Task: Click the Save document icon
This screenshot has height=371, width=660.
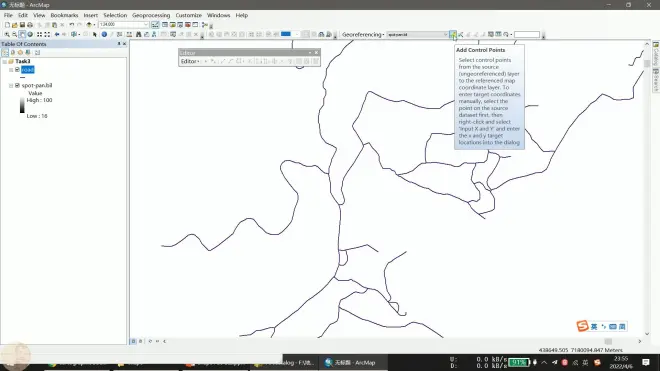Action: 22,25
